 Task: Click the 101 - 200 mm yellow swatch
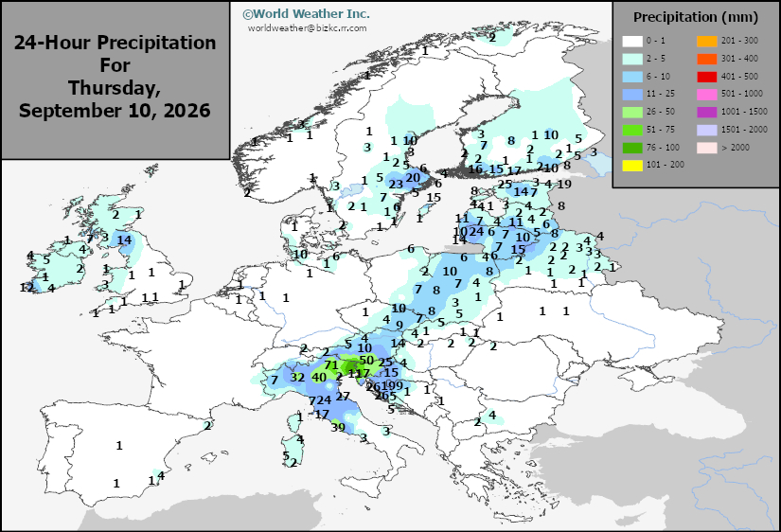tap(632, 165)
